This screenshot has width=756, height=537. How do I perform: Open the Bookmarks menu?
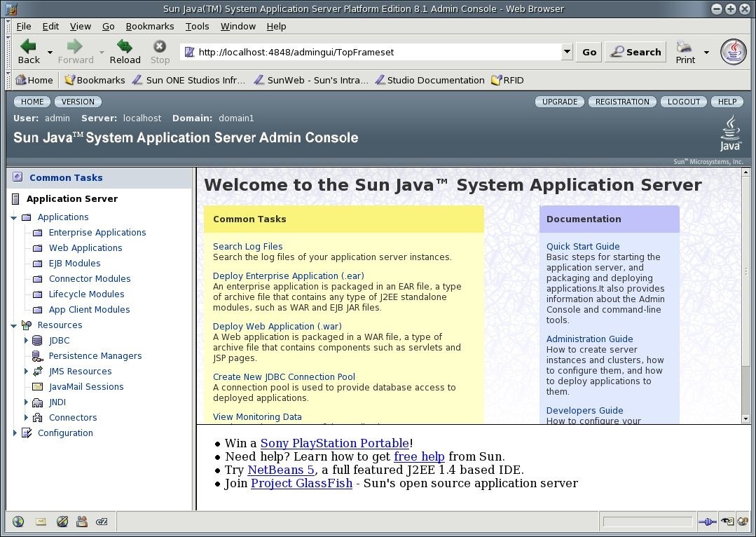[x=150, y=26]
